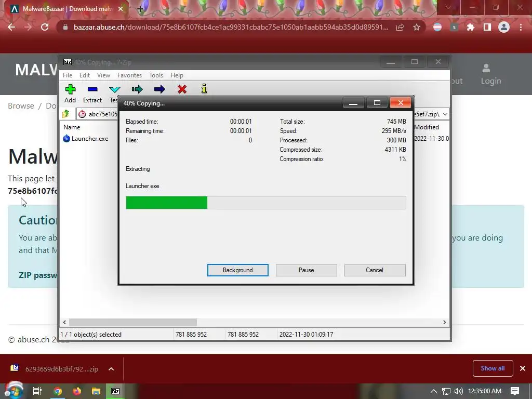Screen dimensions: 532x399
Task: Open the File menu in 7-Zip
Action: pyautogui.click(x=68, y=75)
